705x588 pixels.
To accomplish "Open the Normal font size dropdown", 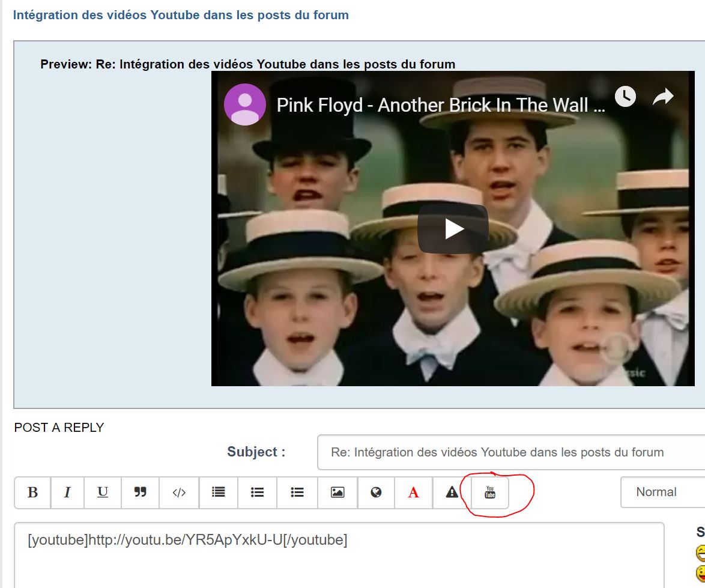I will (x=662, y=492).
